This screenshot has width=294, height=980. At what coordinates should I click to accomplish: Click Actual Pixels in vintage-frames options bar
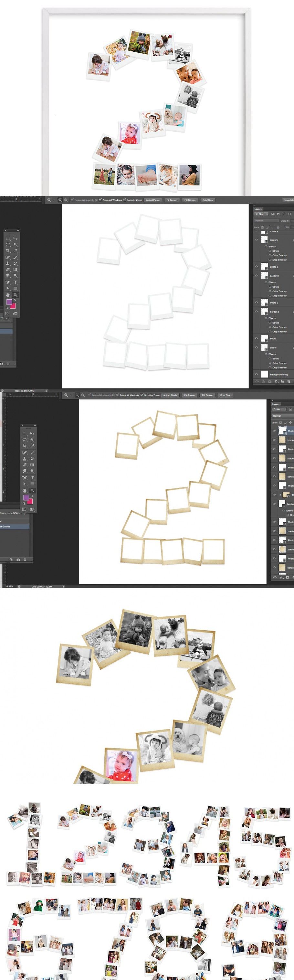(170, 395)
